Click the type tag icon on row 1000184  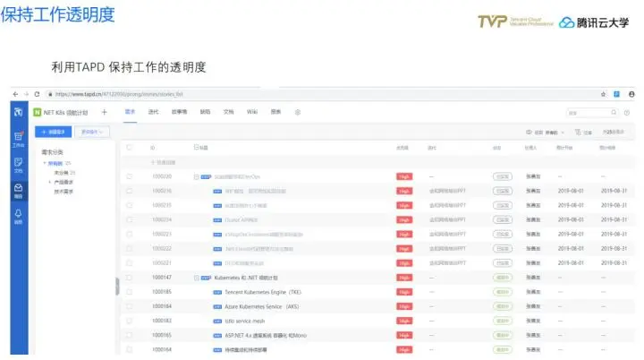coord(217,306)
